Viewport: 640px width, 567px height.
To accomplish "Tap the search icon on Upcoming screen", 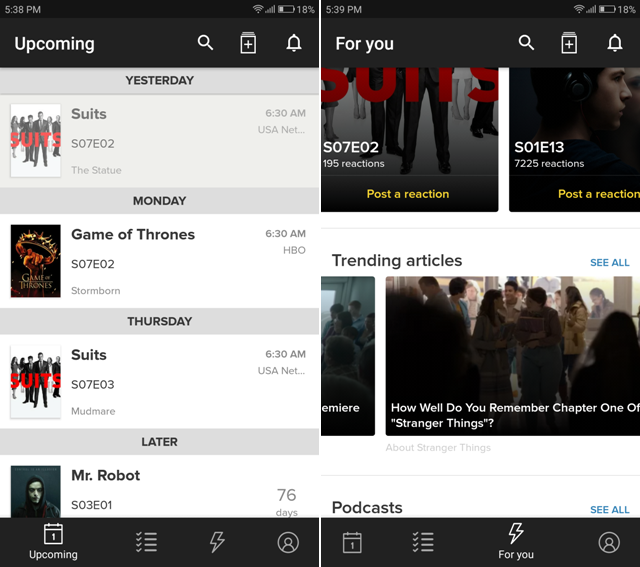I will point(205,43).
